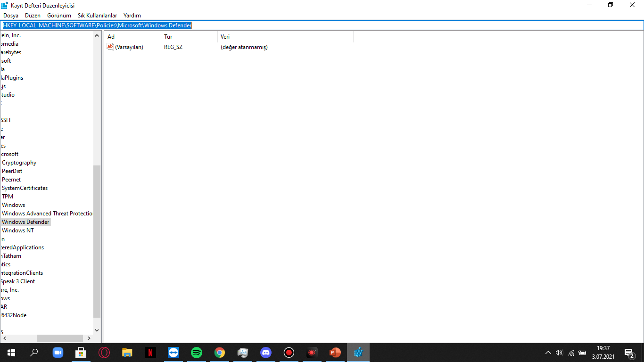
Task: Select the Windows Defender key
Action: tap(25, 222)
